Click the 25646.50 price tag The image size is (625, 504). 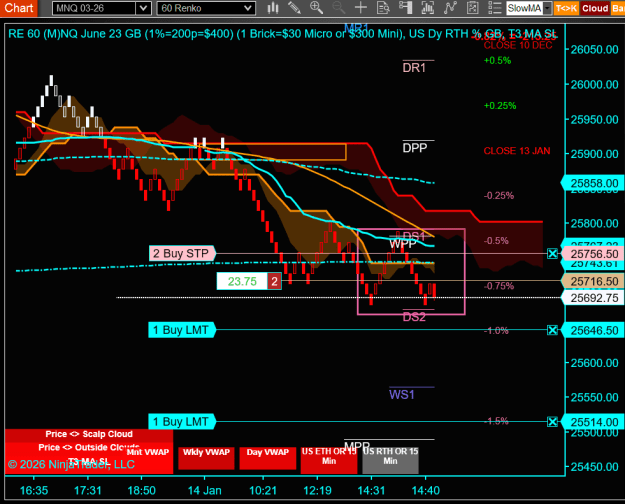tap(592, 331)
